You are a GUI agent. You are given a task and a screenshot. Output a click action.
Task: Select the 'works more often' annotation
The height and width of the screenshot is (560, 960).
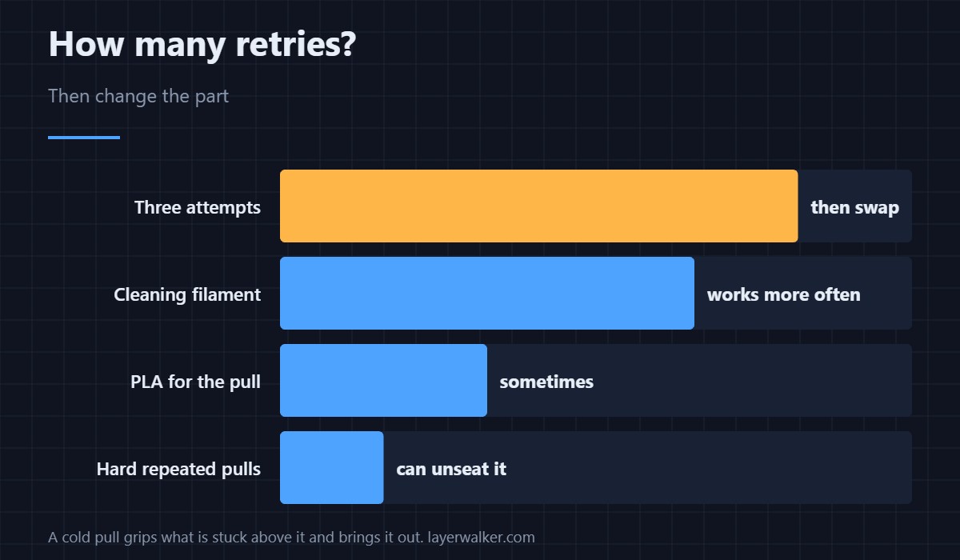(783, 294)
